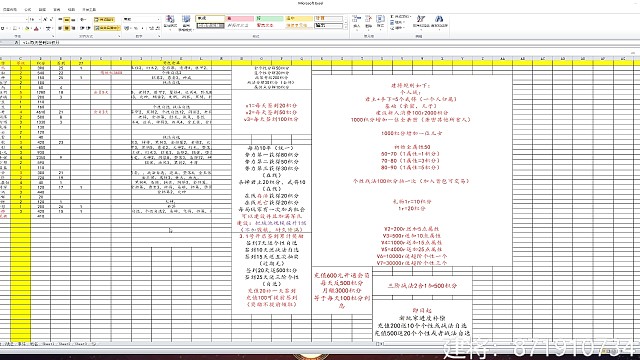
Task: Open the font size dropdown
Action: pyautogui.click(x=39, y=19)
